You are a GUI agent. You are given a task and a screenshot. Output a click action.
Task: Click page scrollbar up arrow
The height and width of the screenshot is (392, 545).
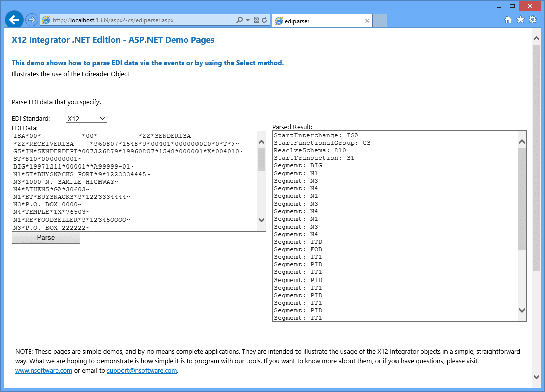pyautogui.click(x=536, y=39)
